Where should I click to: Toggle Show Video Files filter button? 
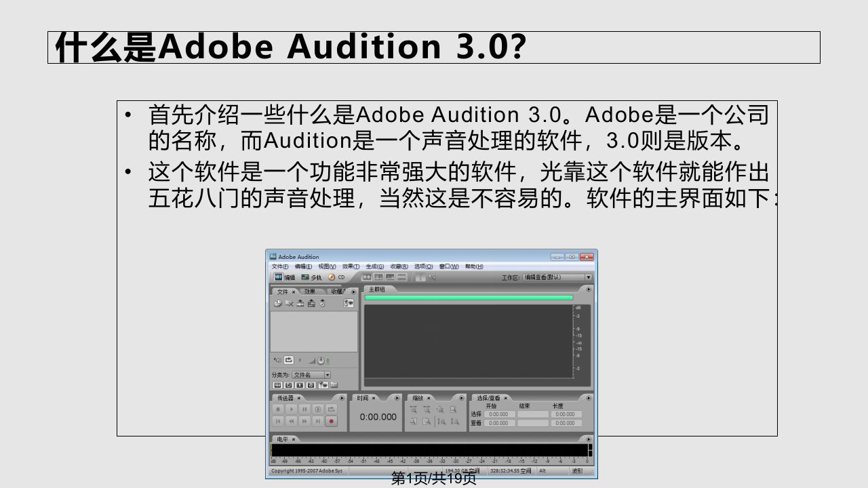pyautogui.click(x=300, y=385)
